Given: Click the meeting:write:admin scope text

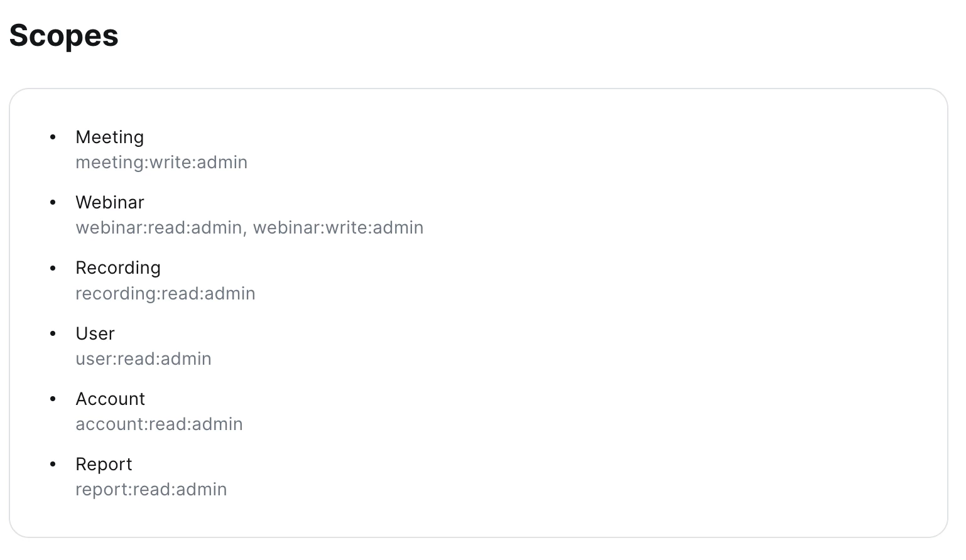Looking at the screenshot, I should point(161,163).
